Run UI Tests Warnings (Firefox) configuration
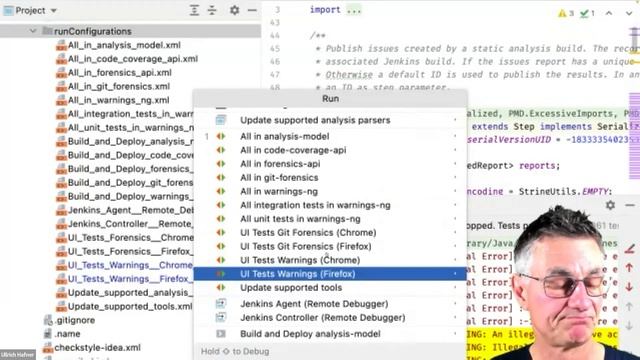Screen dimensions: 640x360 330,274
